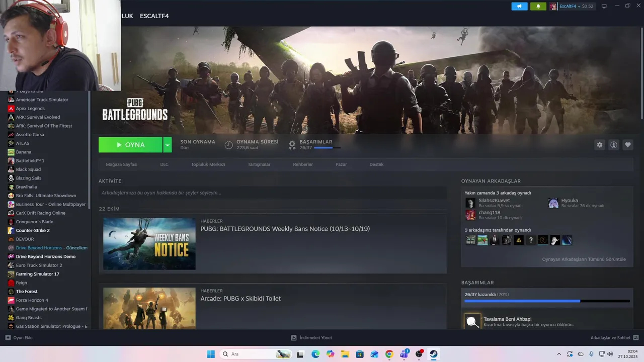This screenshot has width=644, height=362.
Task: Open the Tartışmalar tab
Action: [259, 164]
